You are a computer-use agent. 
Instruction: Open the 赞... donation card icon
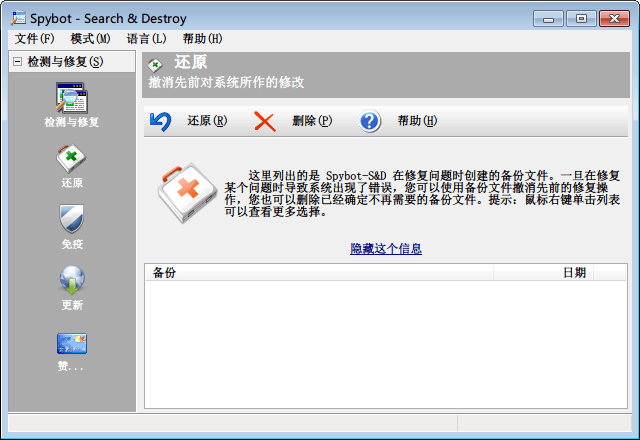71,345
